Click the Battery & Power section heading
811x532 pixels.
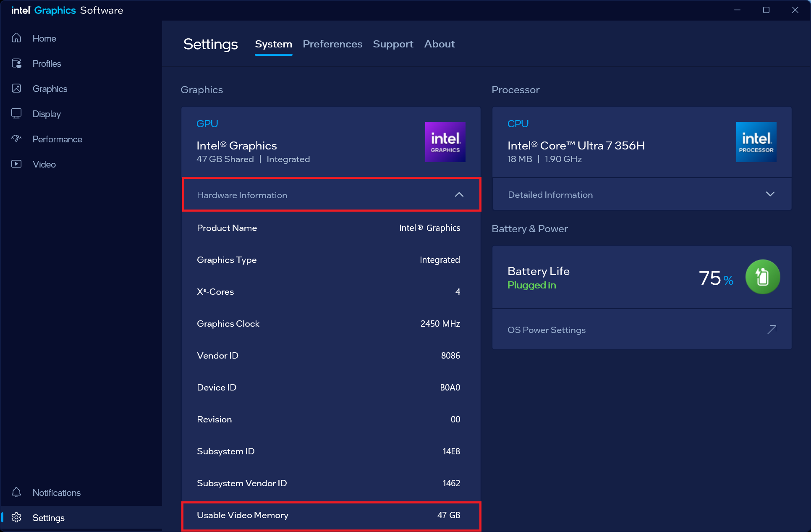coord(530,229)
